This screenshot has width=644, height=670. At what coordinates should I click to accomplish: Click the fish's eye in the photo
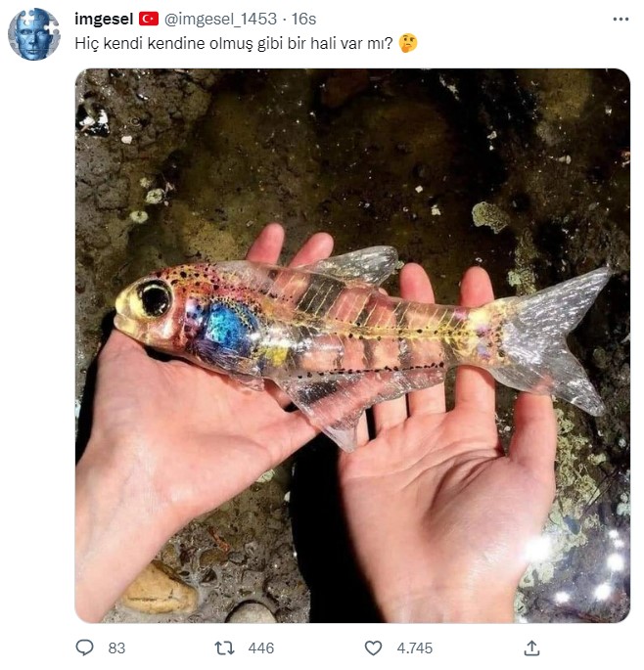tap(154, 298)
